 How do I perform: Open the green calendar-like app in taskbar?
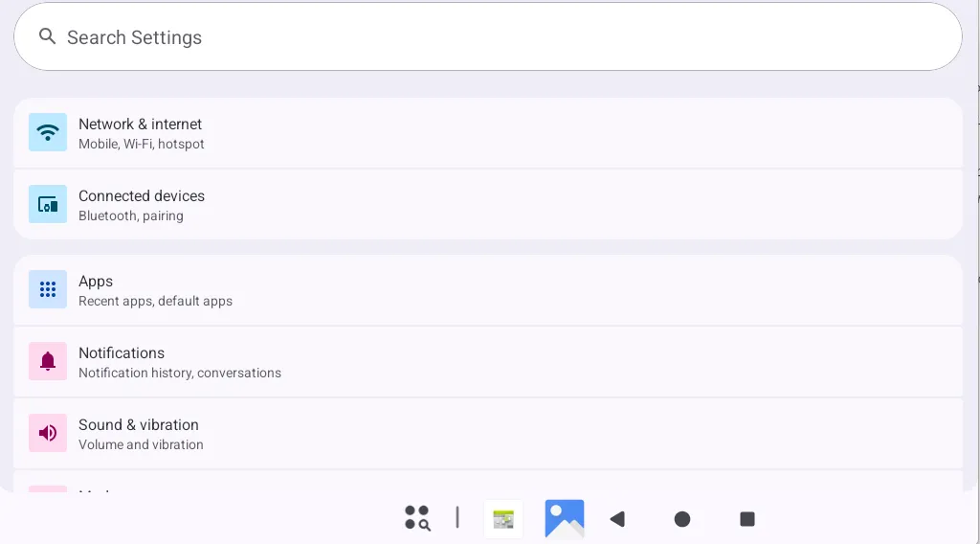(x=503, y=519)
